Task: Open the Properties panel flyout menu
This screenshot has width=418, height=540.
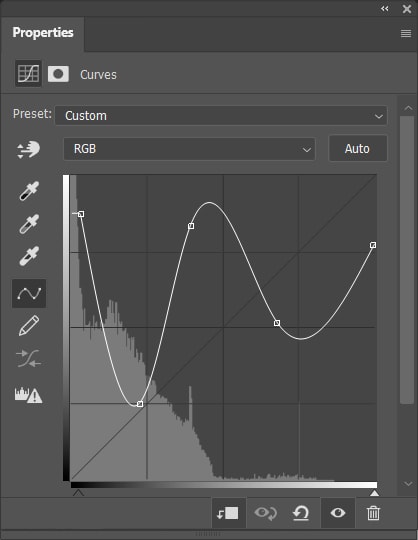Action: pos(406,33)
